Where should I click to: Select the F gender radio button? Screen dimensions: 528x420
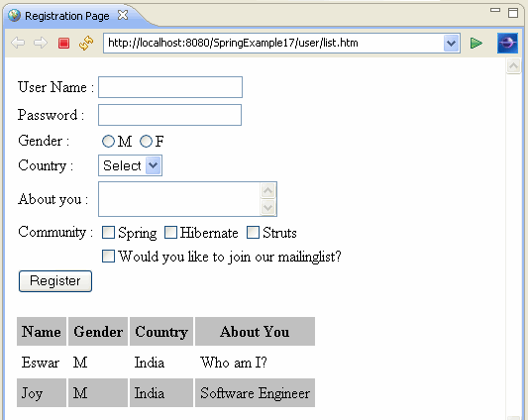coord(146,141)
